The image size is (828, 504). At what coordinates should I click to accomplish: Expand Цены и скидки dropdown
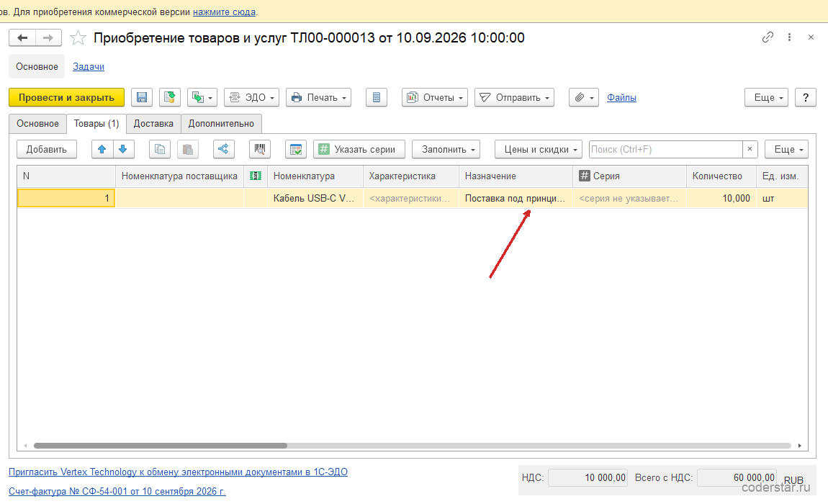tap(538, 149)
